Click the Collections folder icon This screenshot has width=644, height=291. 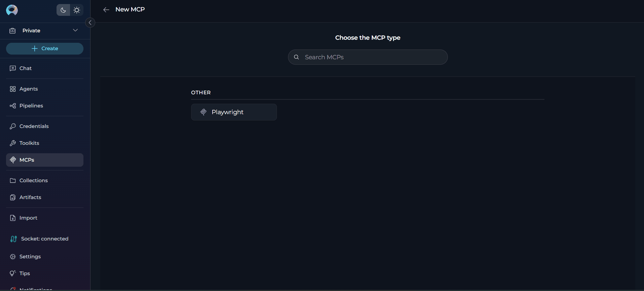[x=13, y=181]
